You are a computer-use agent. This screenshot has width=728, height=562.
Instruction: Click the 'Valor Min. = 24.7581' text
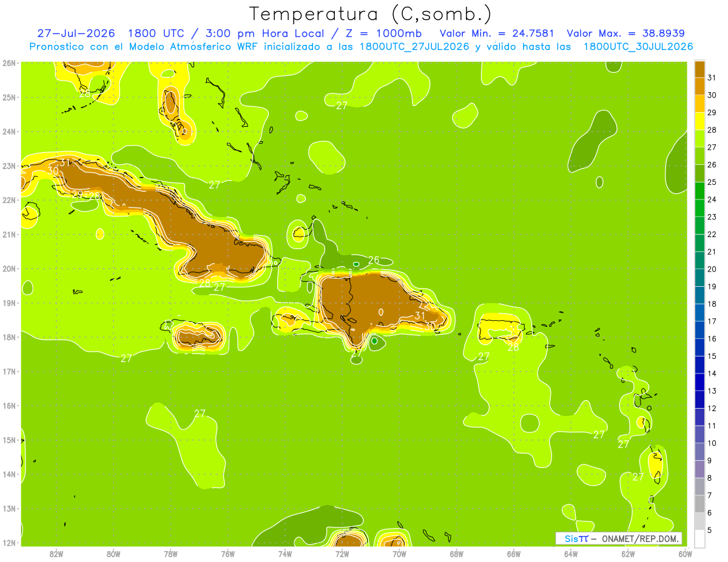click(497, 33)
